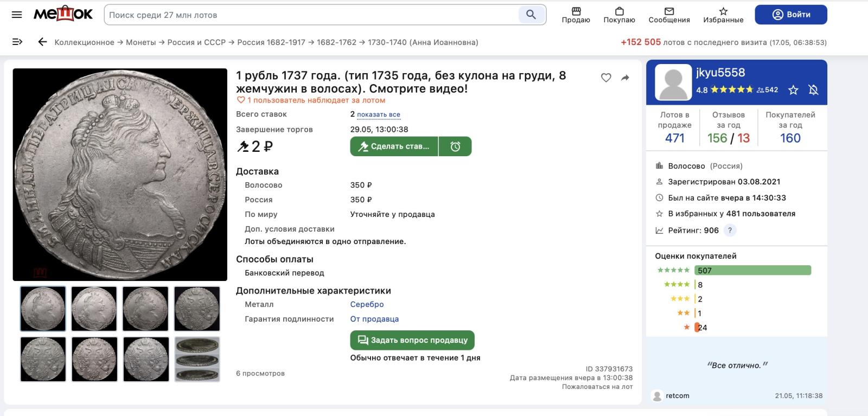
Task: Toggle seller notifications bell icon
Action: point(813,90)
